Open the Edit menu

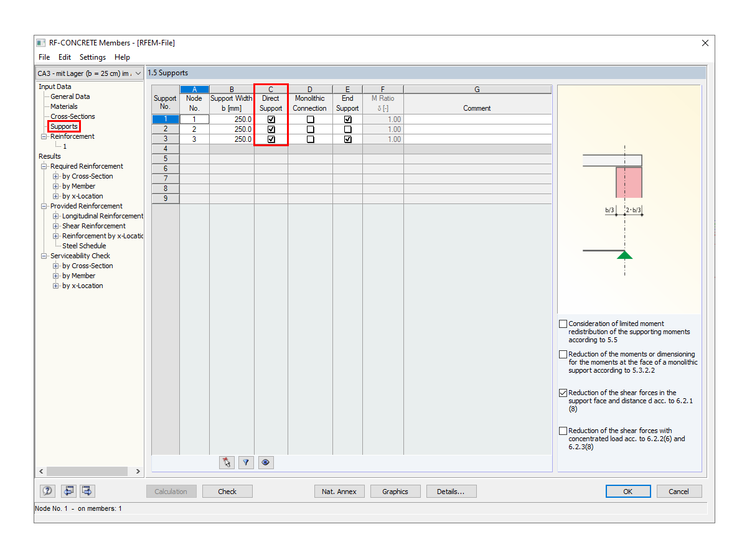[64, 57]
